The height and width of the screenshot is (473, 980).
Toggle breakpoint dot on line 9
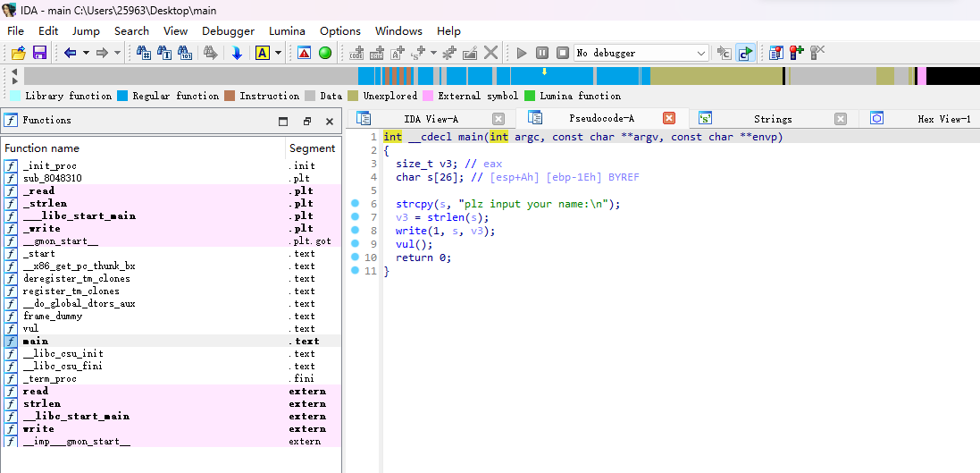355,243
